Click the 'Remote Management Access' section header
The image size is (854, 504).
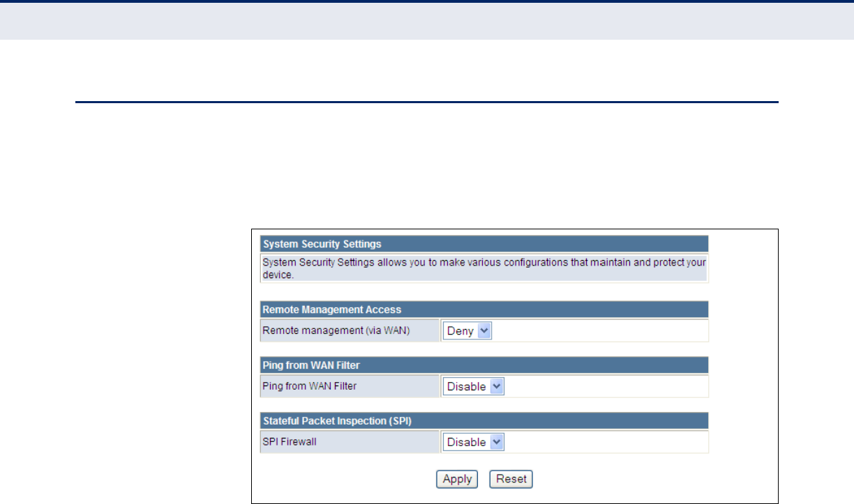point(484,310)
